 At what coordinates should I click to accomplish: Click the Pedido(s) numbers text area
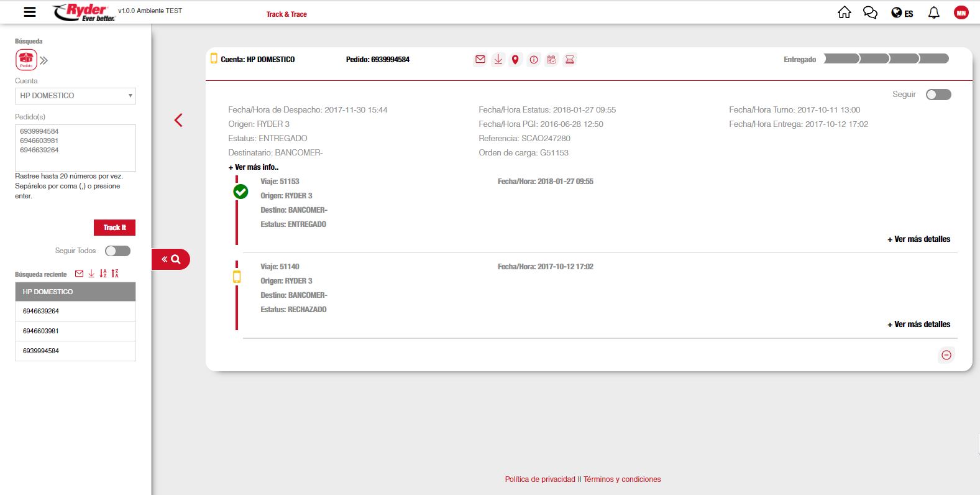tap(75, 148)
